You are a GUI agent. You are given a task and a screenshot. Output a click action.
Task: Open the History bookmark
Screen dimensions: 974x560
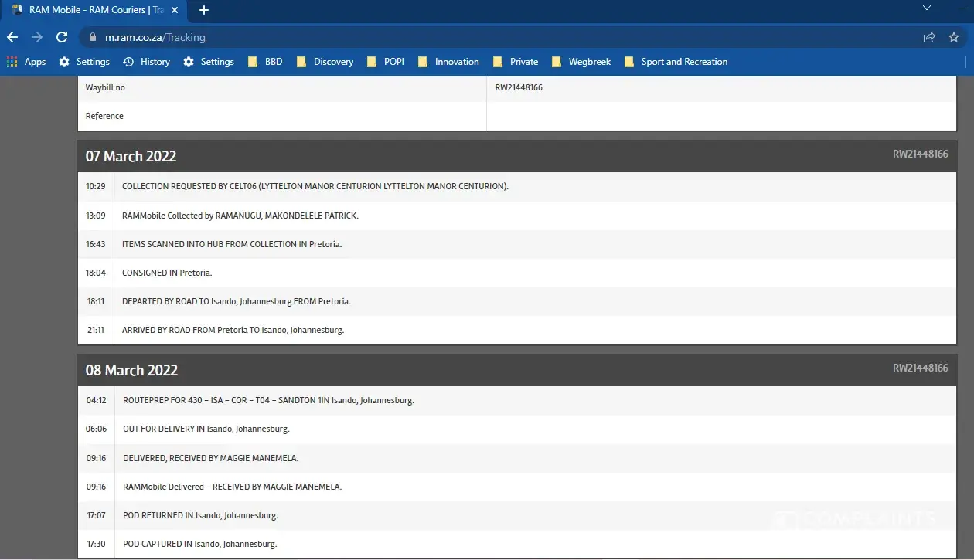(146, 62)
